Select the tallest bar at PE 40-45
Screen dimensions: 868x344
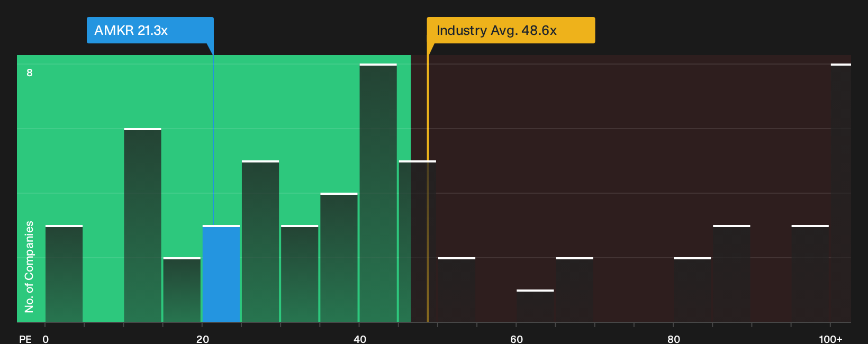click(x=378, y=193)
